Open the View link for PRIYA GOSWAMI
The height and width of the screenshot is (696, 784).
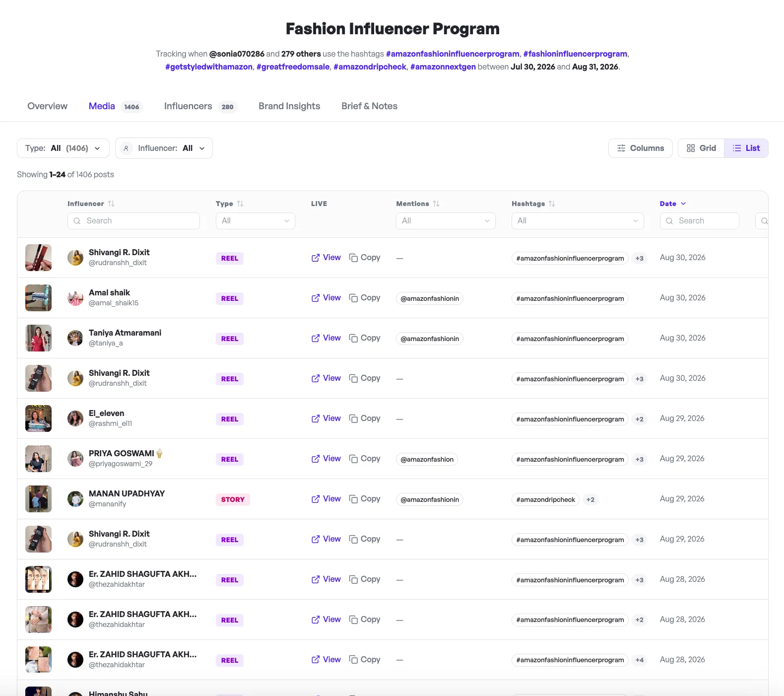[326, 459]
